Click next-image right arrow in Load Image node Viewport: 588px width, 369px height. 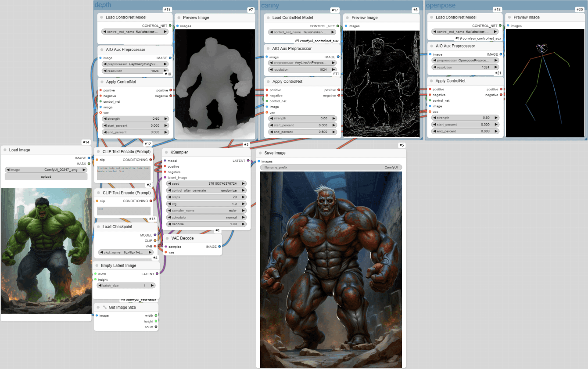pyautogui.click(x=85, y=169)
